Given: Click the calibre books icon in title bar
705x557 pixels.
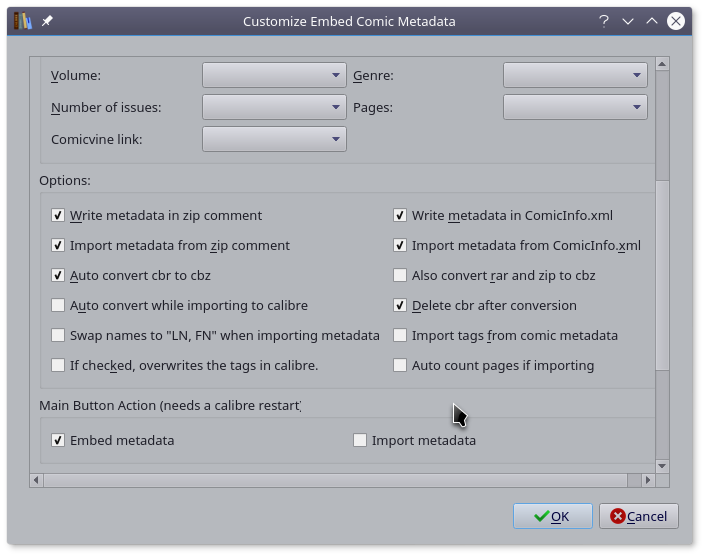Looking at the screenshot, I should (23, 21).
